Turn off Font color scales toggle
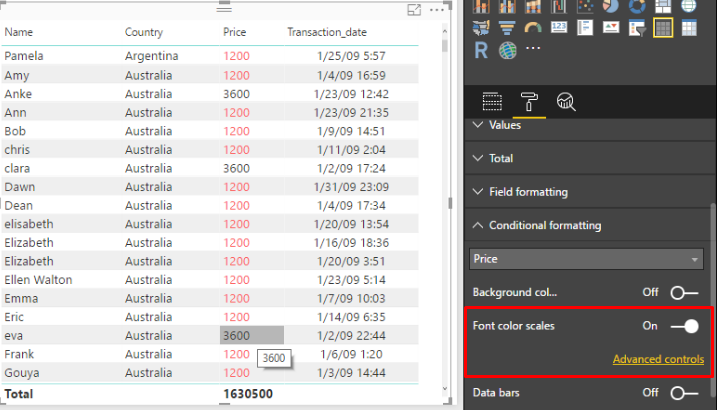Screen dimensions: 717x410 [684, 326]
